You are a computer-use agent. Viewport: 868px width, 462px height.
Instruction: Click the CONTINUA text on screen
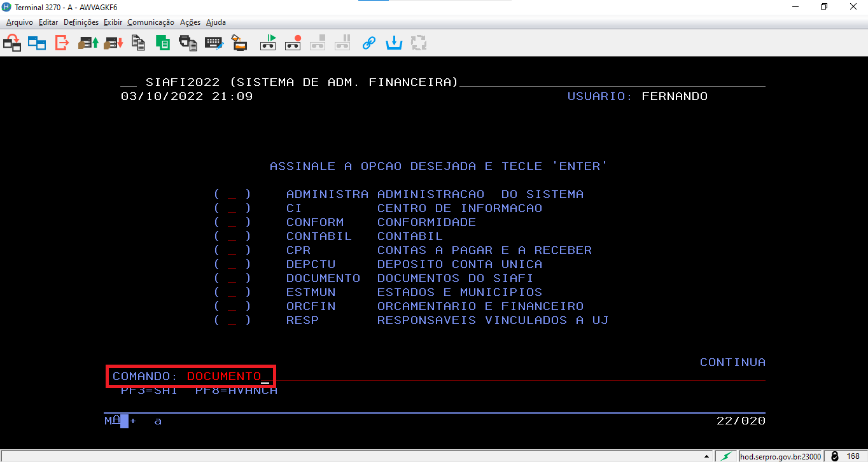point(732,362)
